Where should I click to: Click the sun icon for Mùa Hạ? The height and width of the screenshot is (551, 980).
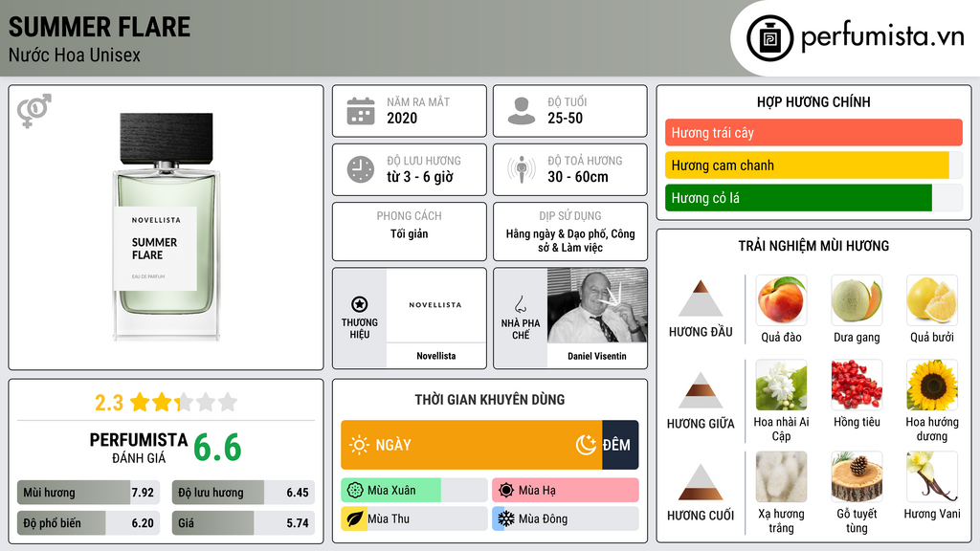[x=505, y=491]
